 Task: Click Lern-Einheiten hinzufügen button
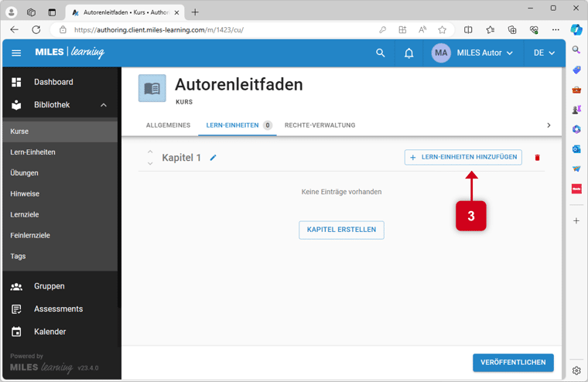[x=463, y=158]
